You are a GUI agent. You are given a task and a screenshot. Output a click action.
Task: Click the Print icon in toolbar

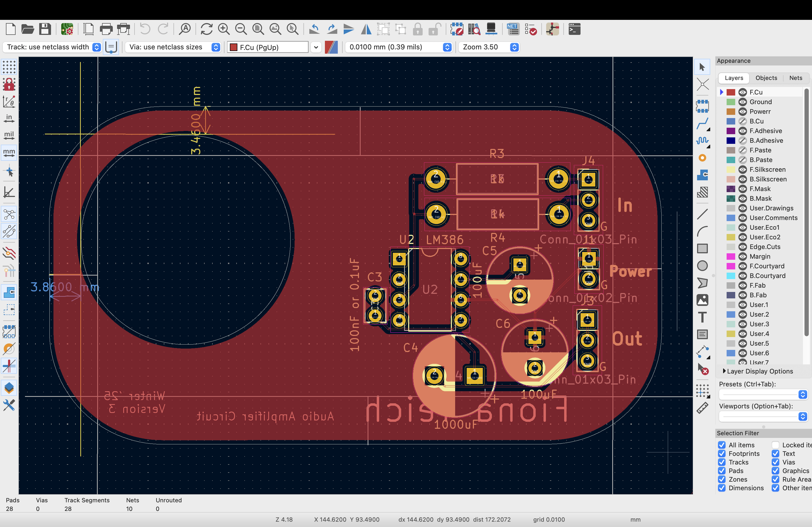106,29
